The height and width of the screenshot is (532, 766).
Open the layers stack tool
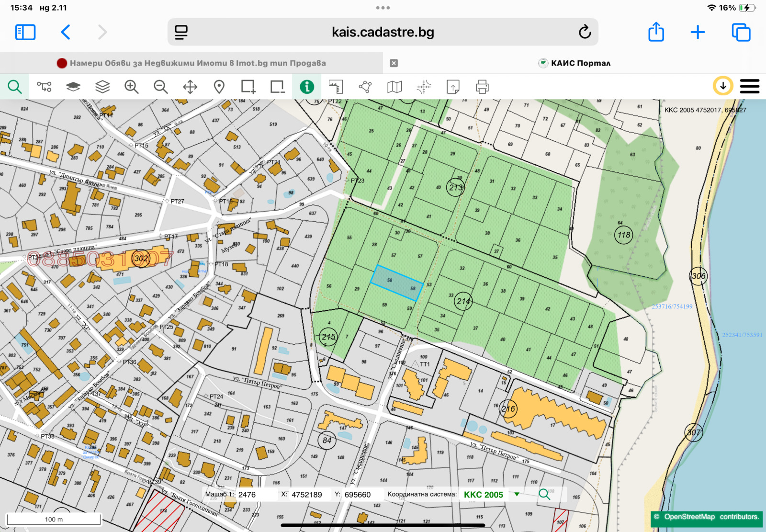coord(102,87)
